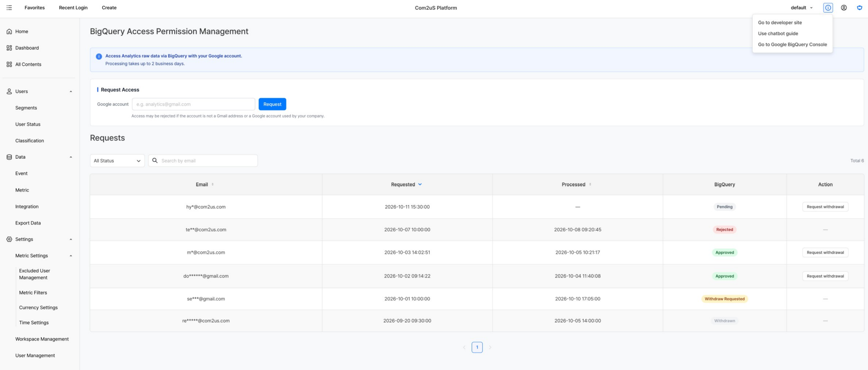The image size is (868, 370).
Task: Open User Management in sidebar
Action: 35,355
